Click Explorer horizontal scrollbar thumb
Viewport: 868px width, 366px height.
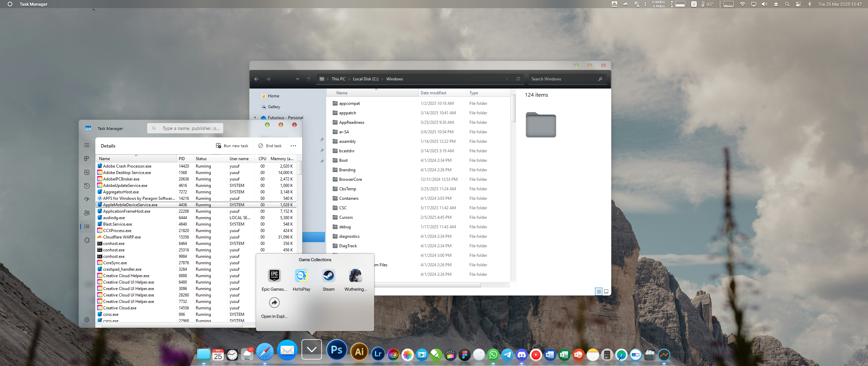click(x=427, y=285)
